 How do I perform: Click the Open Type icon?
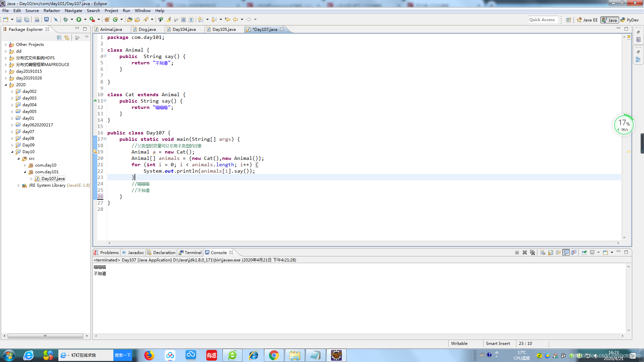[129, 20]
